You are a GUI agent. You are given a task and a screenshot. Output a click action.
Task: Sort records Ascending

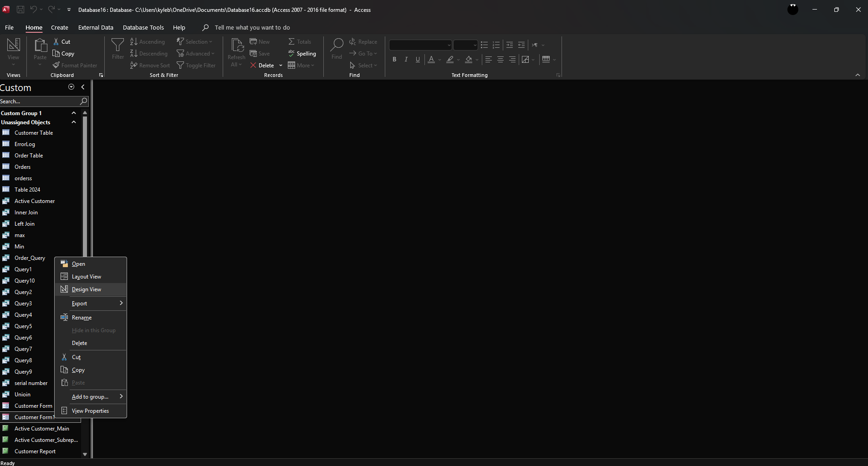pos(148,41)
